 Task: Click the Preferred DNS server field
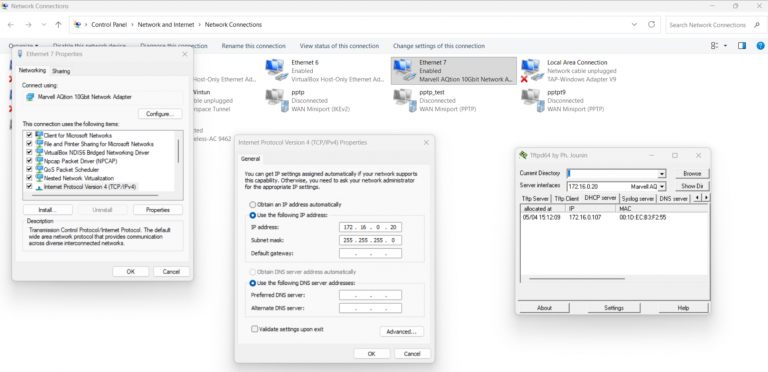pyautogui.click(x=370, y=295)
